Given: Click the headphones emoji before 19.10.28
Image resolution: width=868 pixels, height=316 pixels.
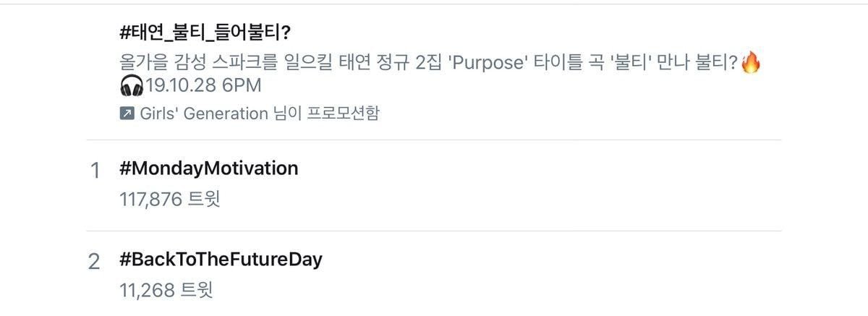Looking at the screenshot, I should click(x=132, y=86).
